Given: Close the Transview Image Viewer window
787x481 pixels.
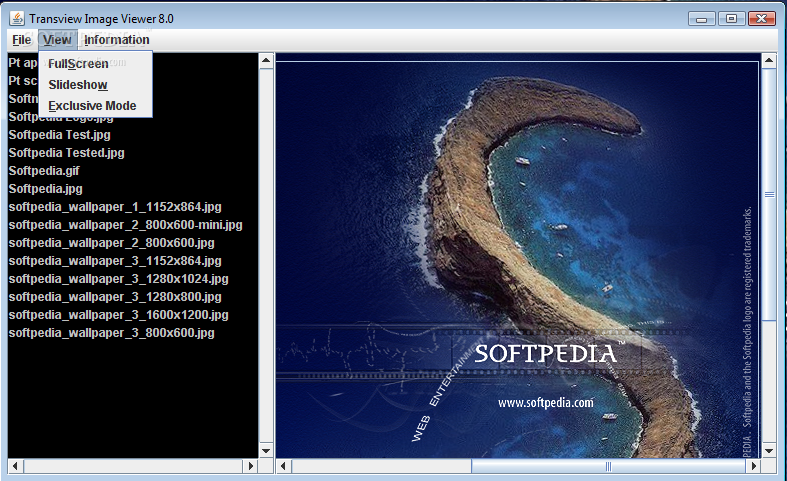Looking at the screenshot, I should 761,19.
